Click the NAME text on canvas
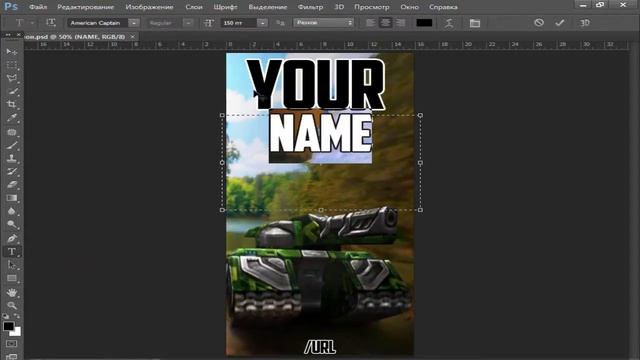Image resolution: width=640 pixels, height=360 pixels. [x=320, y=133]
